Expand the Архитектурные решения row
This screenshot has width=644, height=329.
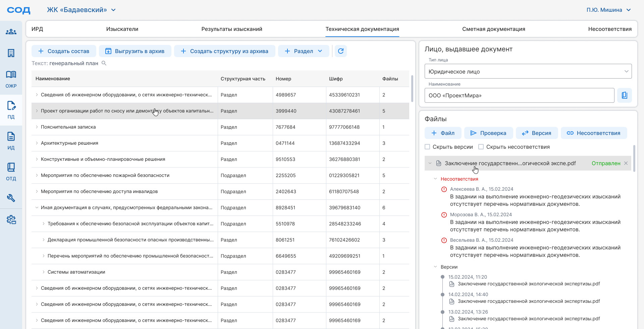[x=37, y=143]
